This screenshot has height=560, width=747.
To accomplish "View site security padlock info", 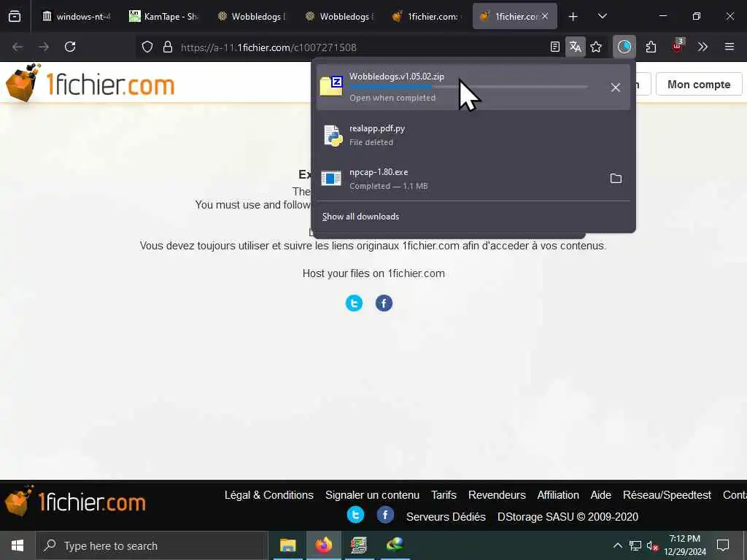I will [x=168, y=47].
